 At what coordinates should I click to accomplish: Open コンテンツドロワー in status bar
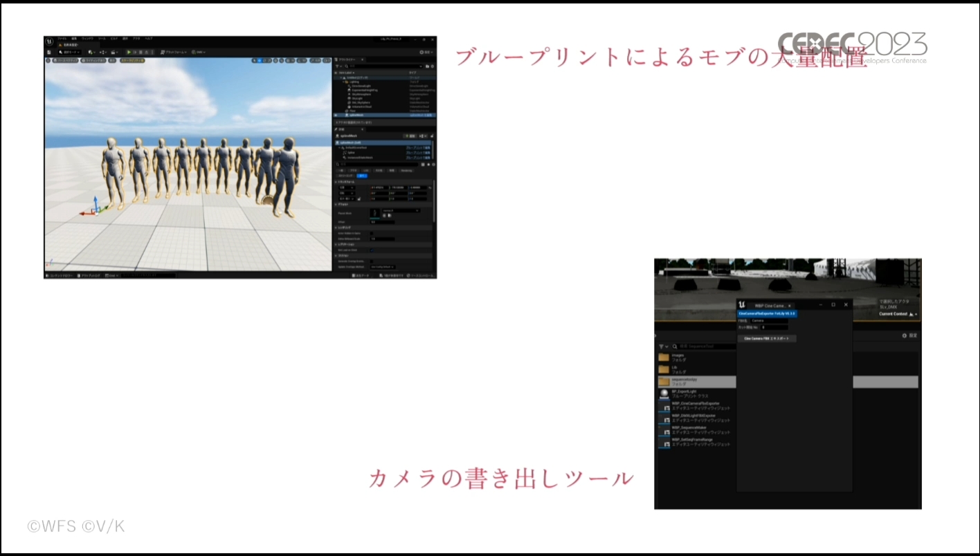pyautogui.click(x=60, y=275)
